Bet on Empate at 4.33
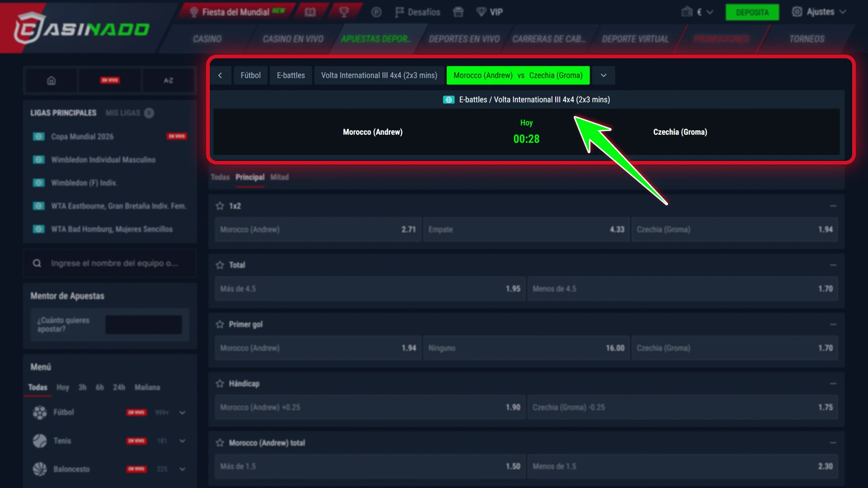 tap(526, 230)
